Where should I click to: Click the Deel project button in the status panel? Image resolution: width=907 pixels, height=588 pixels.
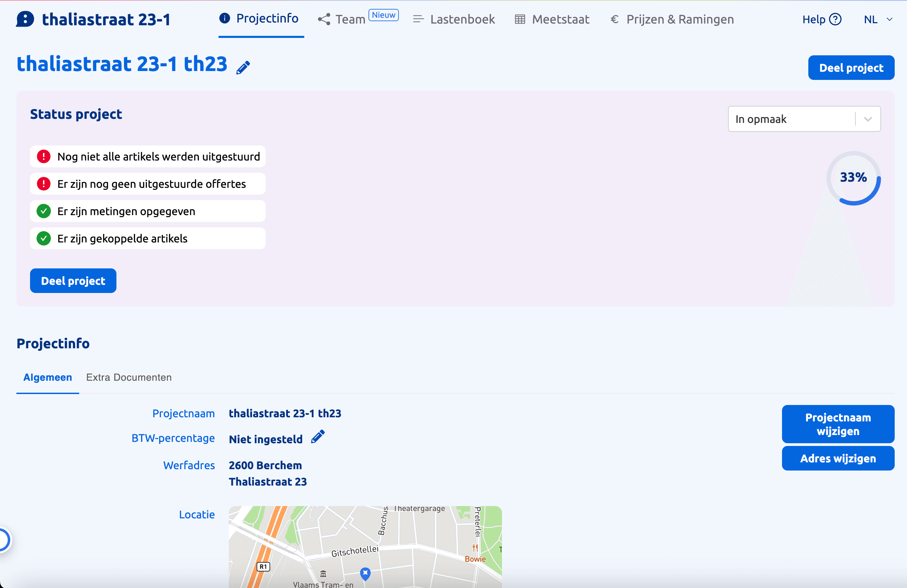coord(73,281)
